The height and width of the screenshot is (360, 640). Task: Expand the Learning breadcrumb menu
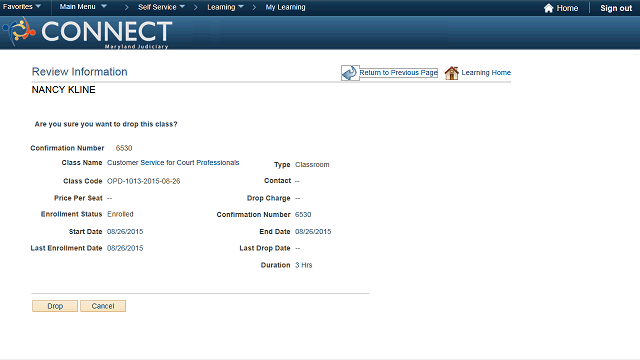click(225, 7)
